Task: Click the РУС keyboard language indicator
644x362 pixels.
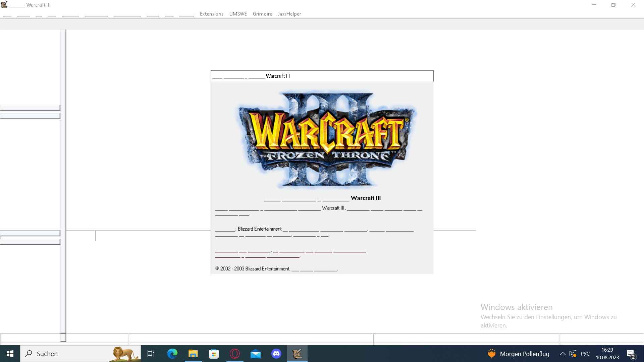Action: [585, 354]
